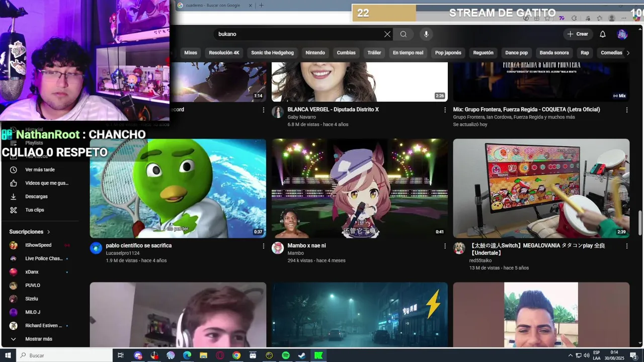Open options menu for BLANCA VERGEL video
644x362 pixels.
click(x=445, y=110)
